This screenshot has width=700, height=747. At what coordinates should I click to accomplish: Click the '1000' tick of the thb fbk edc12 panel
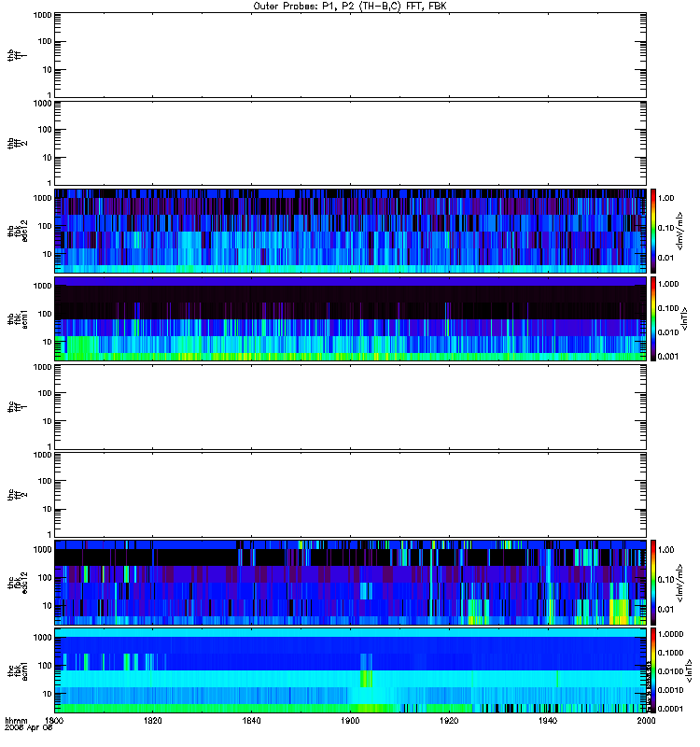42,198
